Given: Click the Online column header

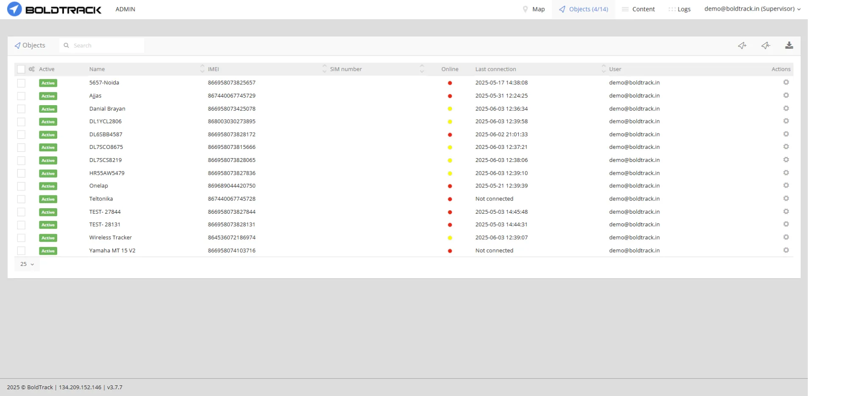Looking at the screenshot, I should tap(450, 69).
